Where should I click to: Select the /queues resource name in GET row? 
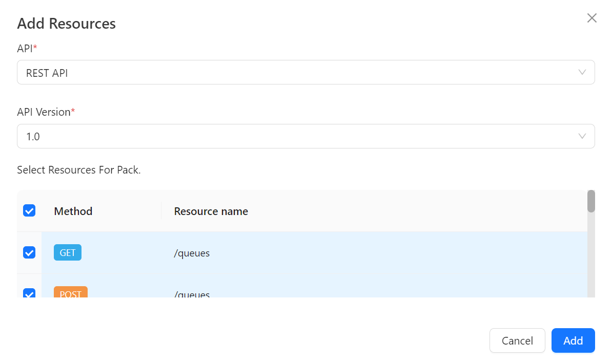[x=192, y=253]
